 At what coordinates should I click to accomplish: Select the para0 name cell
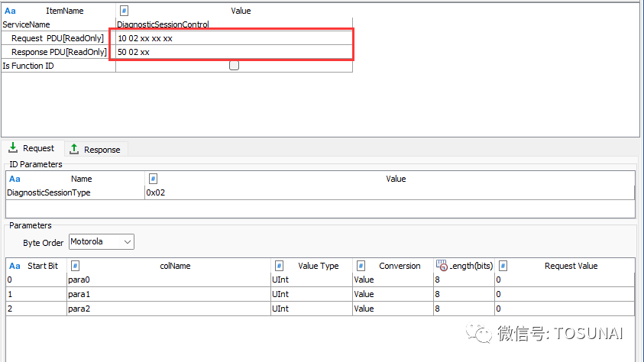[168, 280]
